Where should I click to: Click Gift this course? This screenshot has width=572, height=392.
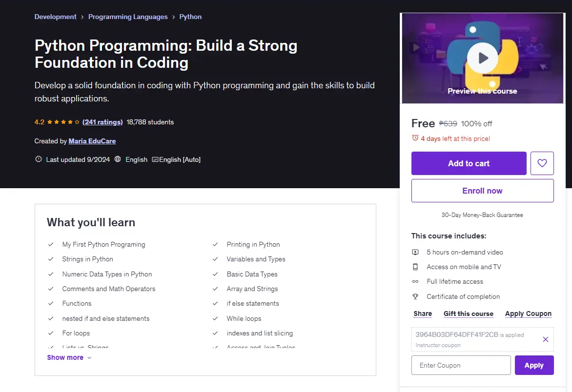click(x=469, y=314)
